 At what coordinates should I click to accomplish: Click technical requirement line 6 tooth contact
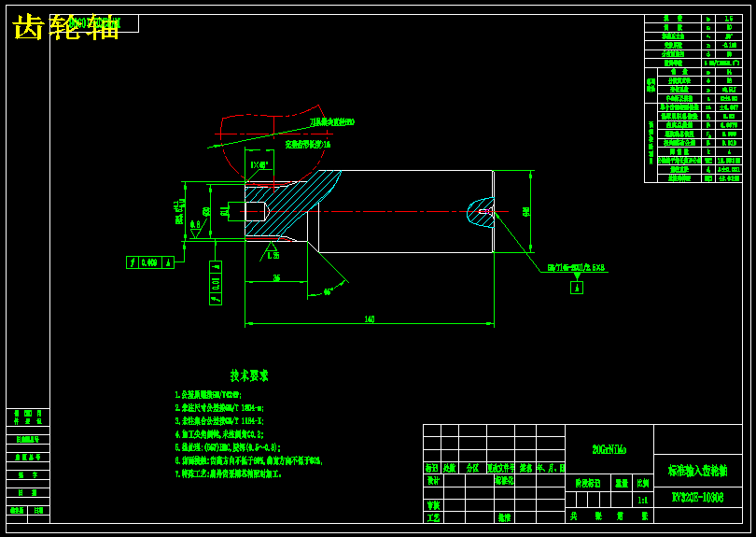click(x=248, y=460)
